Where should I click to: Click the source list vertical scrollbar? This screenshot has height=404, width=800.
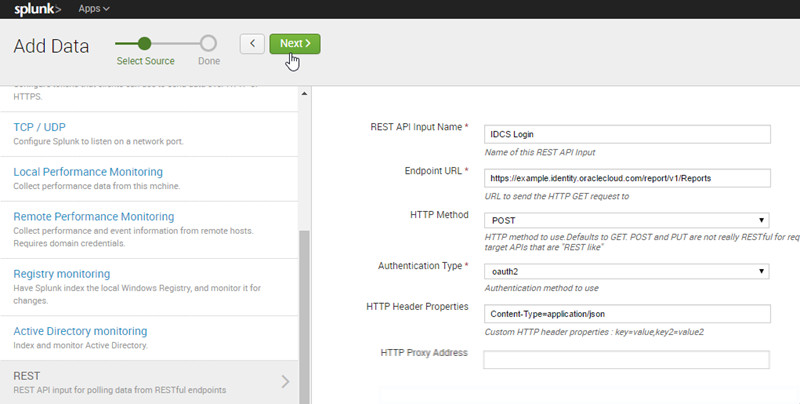305,300
